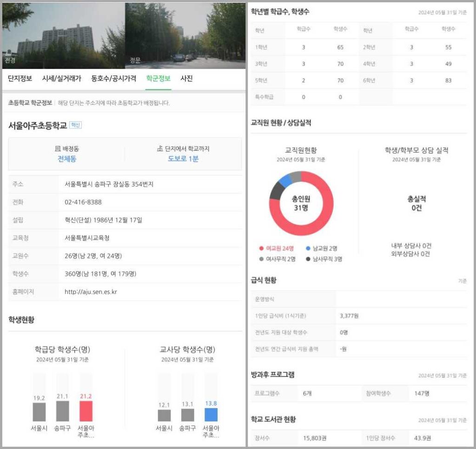Click the 혁신 badge next to school name

click(75, 125)
